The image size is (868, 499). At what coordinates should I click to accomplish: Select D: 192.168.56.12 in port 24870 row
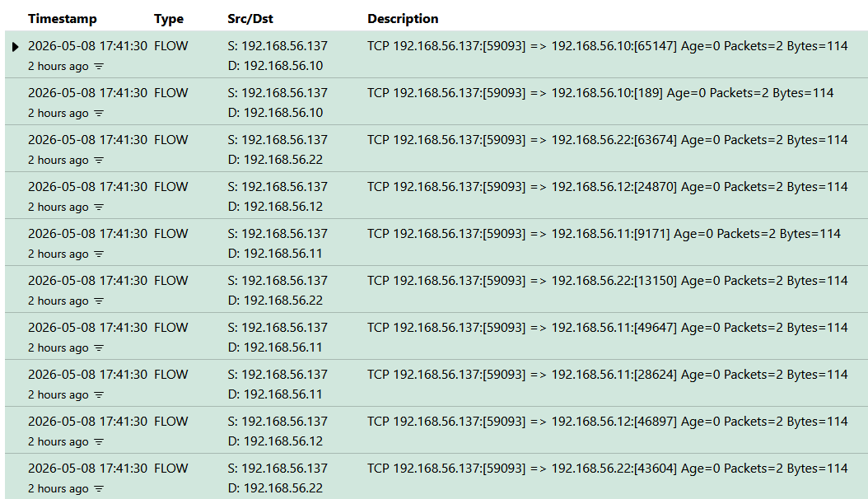(x=275, y=207)
